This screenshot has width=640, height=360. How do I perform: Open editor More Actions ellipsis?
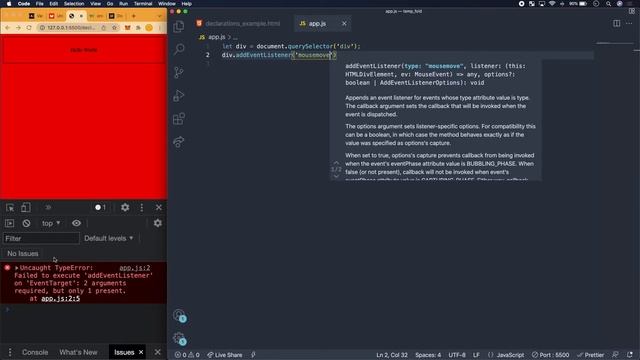coord(629,23)
